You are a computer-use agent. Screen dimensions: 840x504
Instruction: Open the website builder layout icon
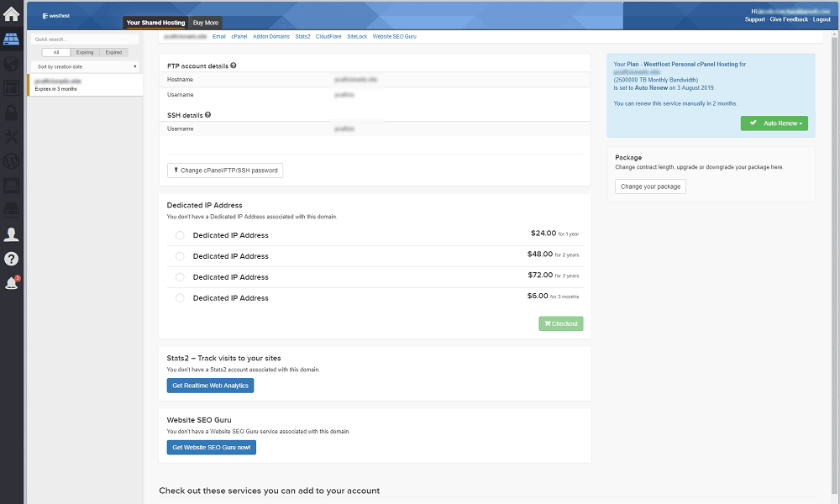coord(11,88)
